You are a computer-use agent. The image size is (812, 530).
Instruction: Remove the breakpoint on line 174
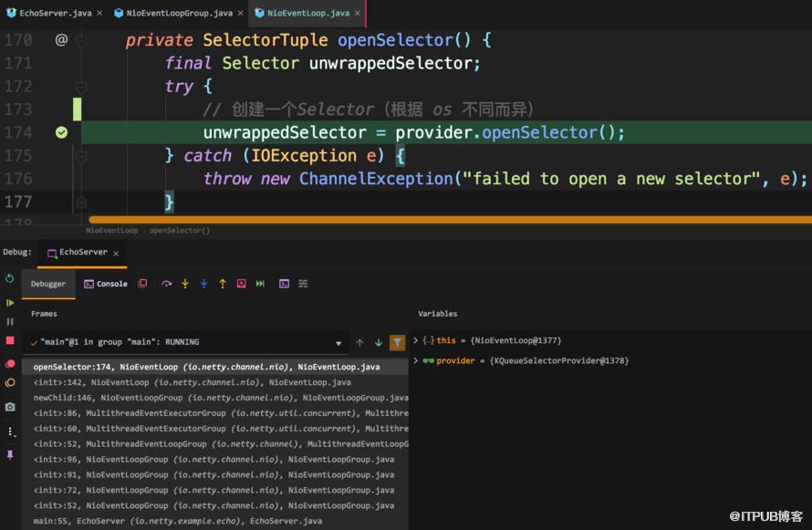(62, 132)
